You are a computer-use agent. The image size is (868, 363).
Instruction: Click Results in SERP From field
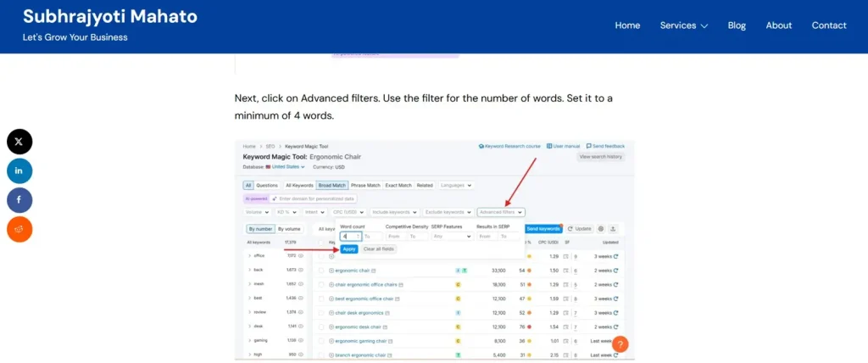[487, 236]
